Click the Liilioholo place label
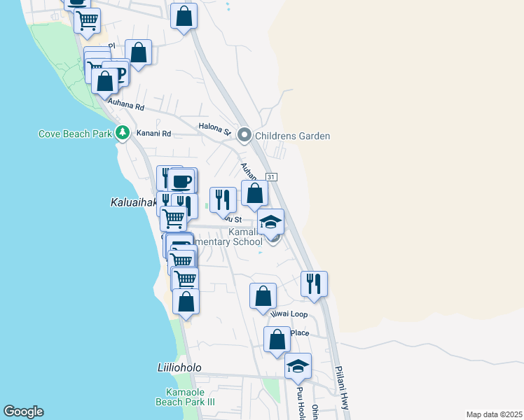 (179, 367)
